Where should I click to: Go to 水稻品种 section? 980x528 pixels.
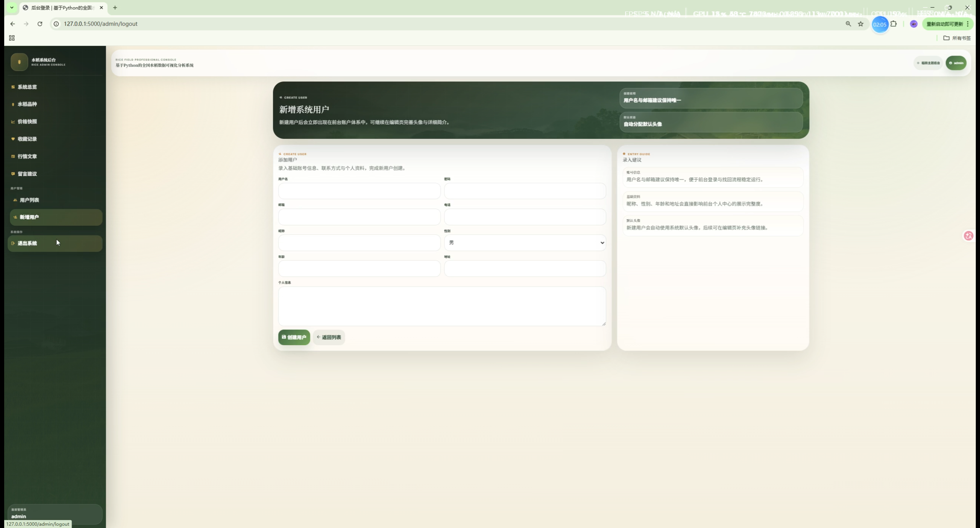click(27, 104)
